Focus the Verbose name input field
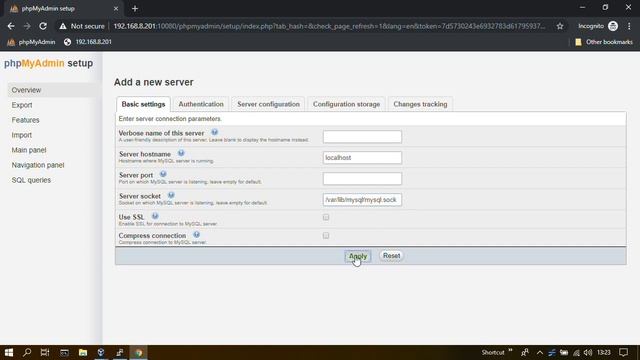The height and width of the screenshot is (360, 640). pos(362,136)
